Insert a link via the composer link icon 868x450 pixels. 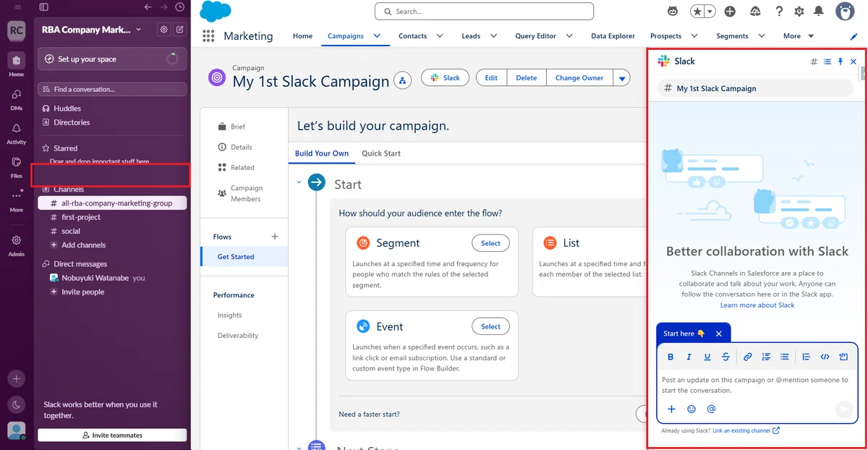coord(748,357)
